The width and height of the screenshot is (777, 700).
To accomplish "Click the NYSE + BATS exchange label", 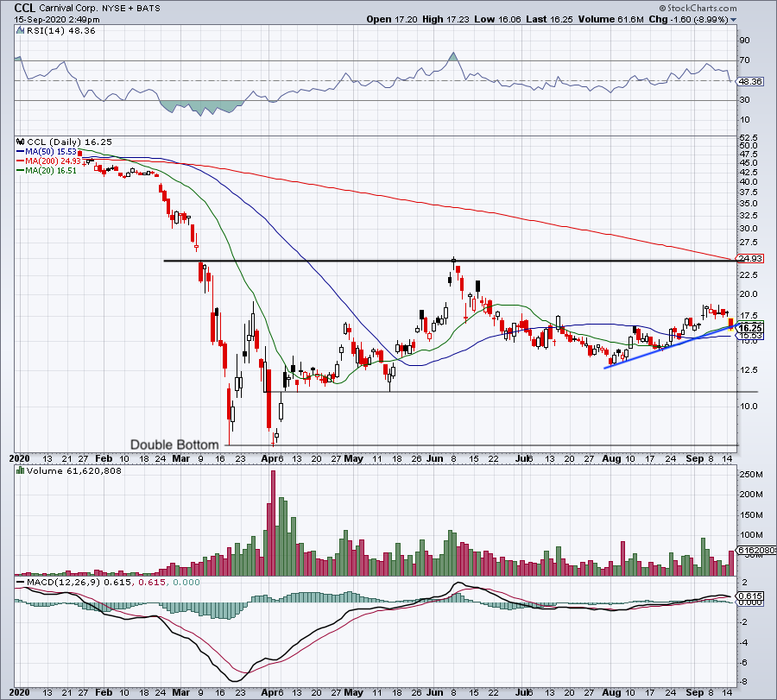I will 131,9.
